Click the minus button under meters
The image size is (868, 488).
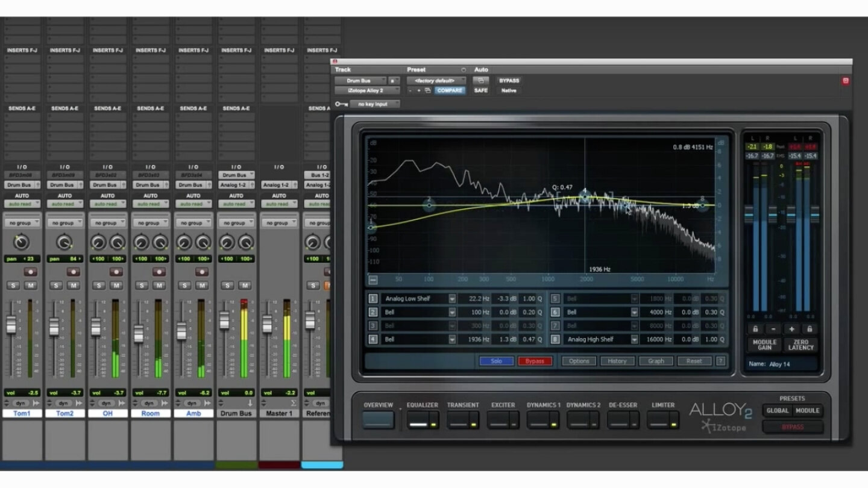click(773, 329)
